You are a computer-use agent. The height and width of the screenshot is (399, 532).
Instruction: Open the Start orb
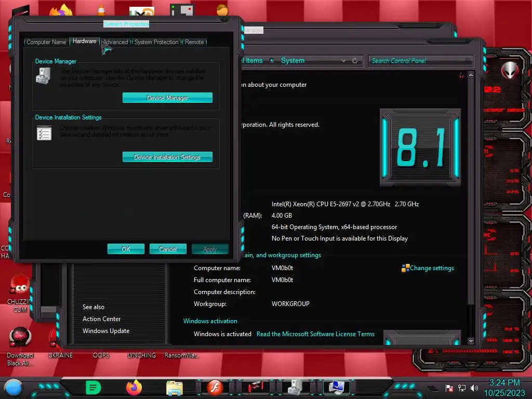13,388
